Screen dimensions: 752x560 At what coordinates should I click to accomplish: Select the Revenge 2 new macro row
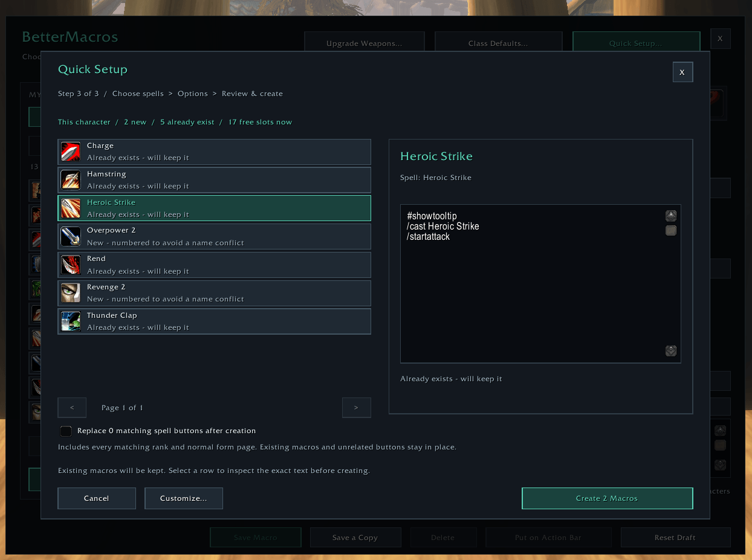pos(215,293)
